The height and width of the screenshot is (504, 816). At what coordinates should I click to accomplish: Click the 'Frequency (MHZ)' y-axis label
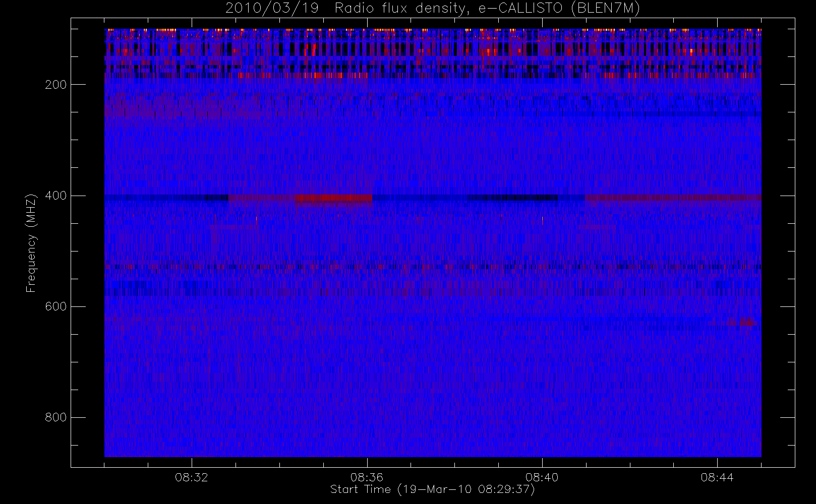(x=31, y=243)
